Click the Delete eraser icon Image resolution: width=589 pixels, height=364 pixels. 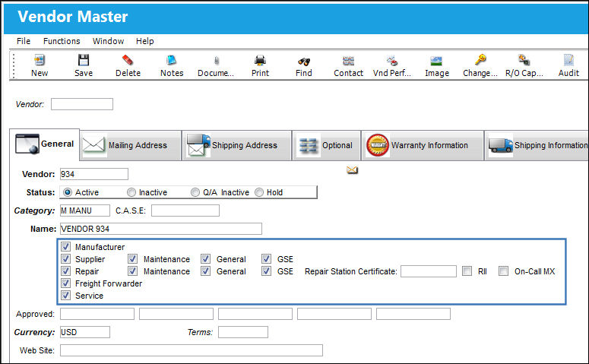(x=128, y=60)
